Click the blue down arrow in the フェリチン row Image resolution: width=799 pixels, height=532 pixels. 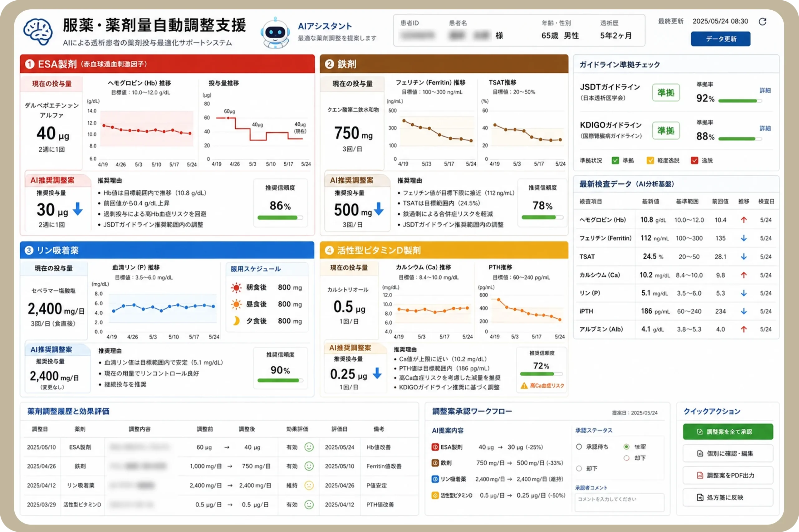(x=743, y=238)
